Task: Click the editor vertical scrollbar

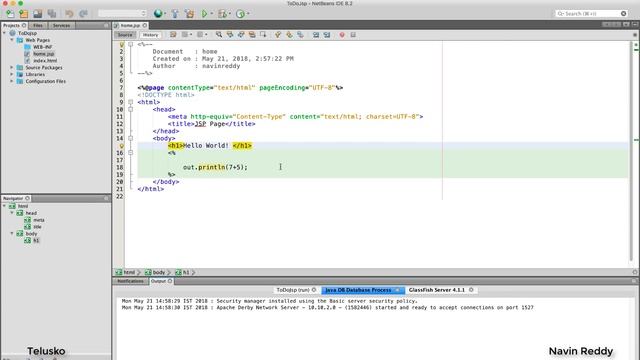Action: click(x=631, y=151)
